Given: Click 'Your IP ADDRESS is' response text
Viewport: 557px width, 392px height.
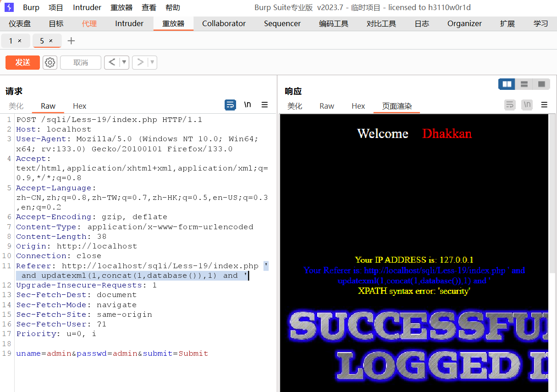Looking at the screenshot, I should pyautogui.click(x=414, y=260).
